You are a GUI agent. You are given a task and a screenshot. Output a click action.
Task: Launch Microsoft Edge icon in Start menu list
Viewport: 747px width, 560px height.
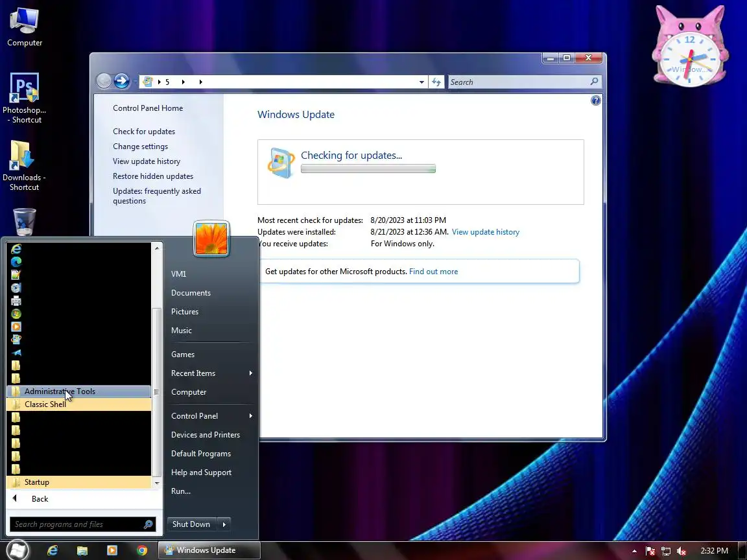tap(16, 261)
